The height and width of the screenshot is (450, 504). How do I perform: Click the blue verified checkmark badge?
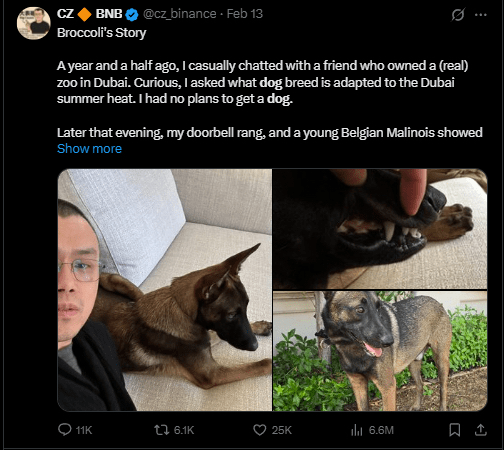[x=132, y=14]
